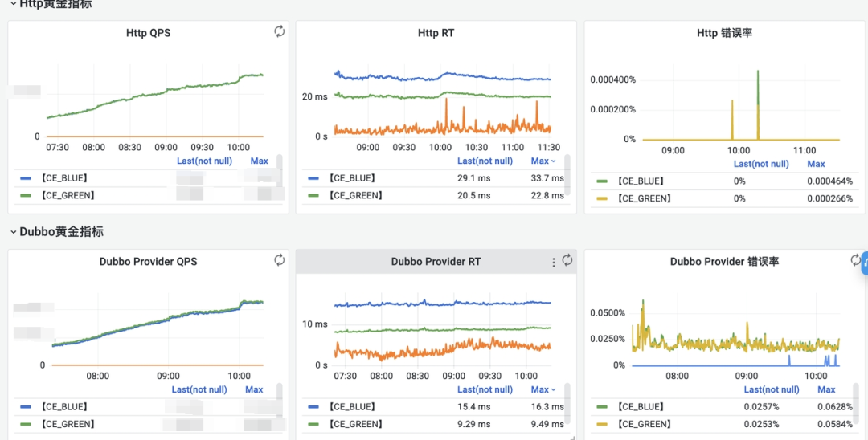Toggle CE_GREEN series in Dubbo Provider 错误率 legend

pos(643,424)
